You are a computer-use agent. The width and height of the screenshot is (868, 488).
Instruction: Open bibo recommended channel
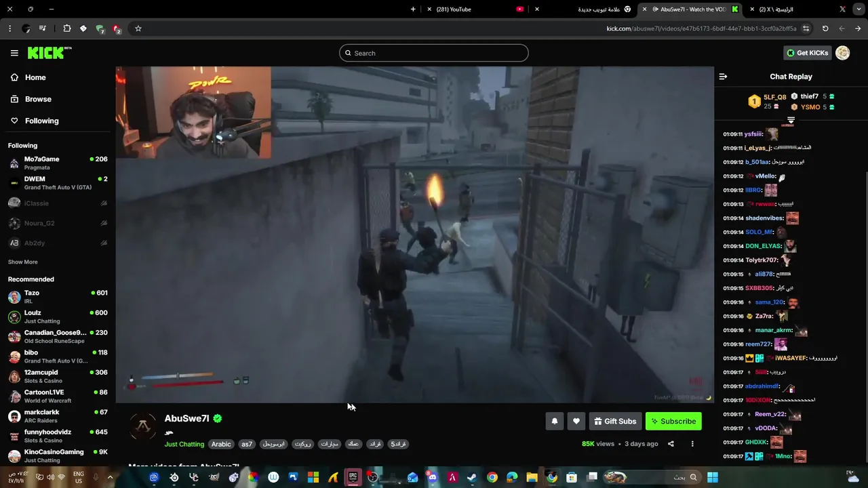coord(58,357)
